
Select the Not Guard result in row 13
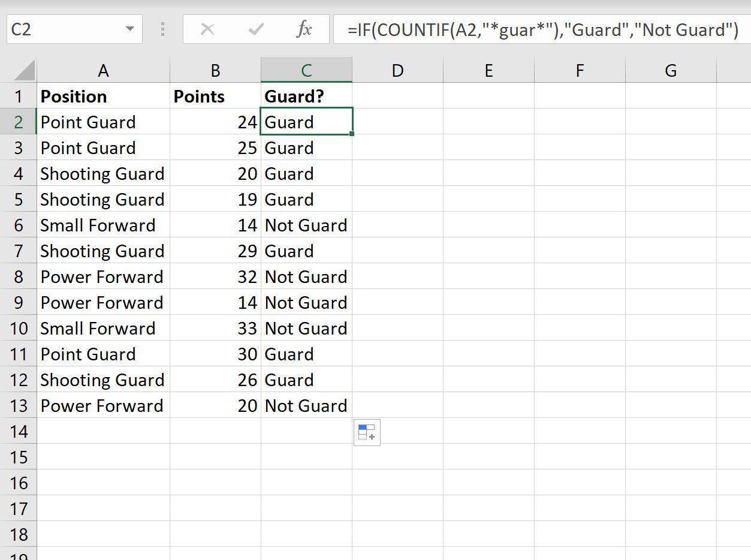[306, 405]
